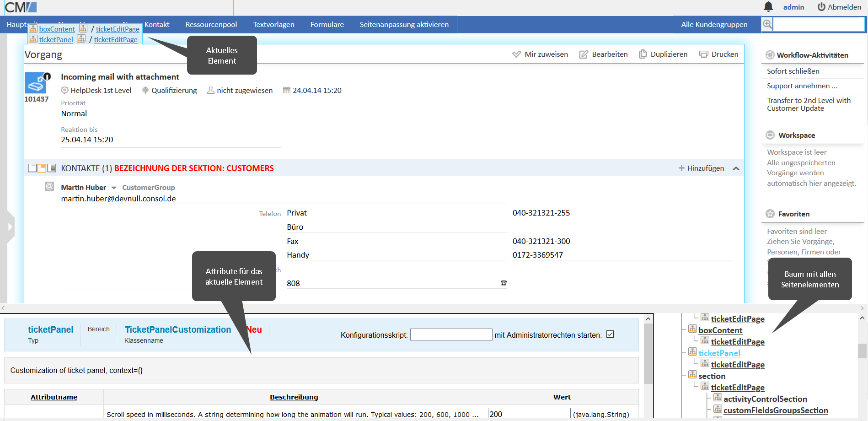Click the Mir zuweisen checkmark icon
868x421 pixels.
[x=516, y=54]
